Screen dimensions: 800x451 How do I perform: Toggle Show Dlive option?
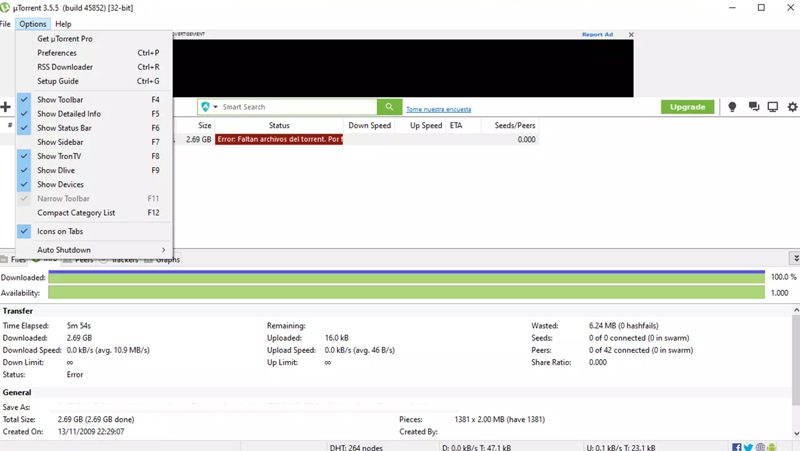95,170
